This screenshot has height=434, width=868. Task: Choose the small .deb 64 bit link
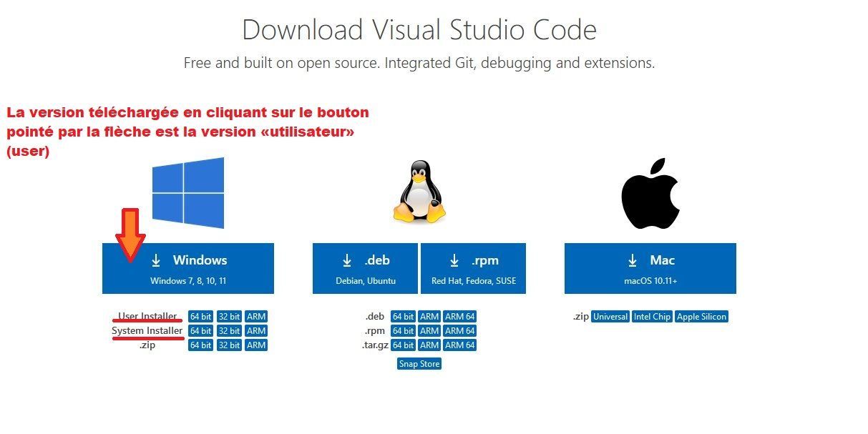(404, 317)
